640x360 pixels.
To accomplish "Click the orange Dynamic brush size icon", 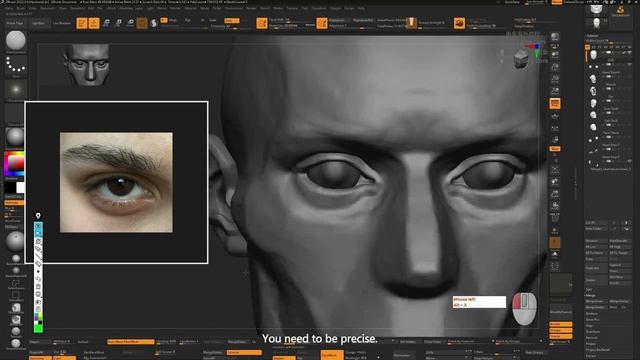I will (322, 23).
